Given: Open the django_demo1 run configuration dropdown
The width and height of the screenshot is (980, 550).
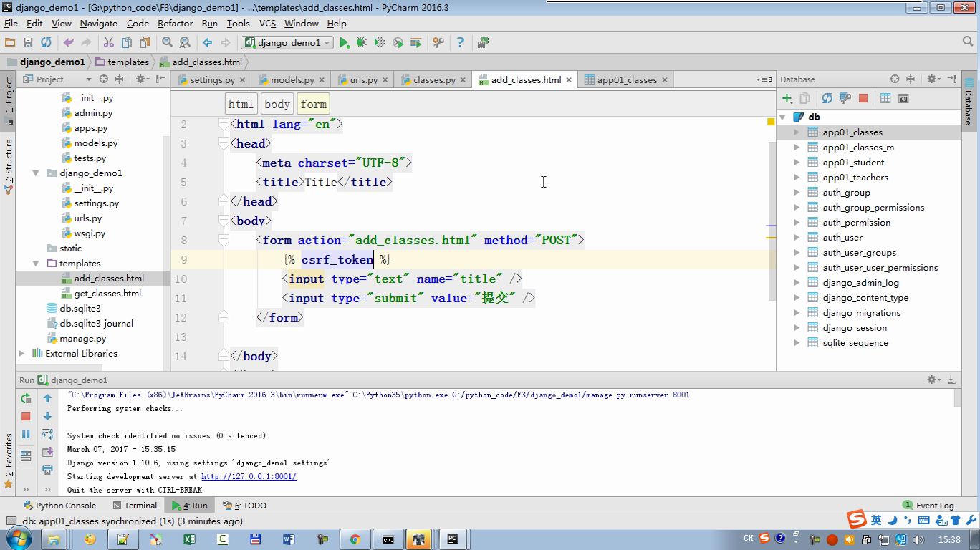Looking at the screenshot, I should pyautogui.click(x=287, y=43).
